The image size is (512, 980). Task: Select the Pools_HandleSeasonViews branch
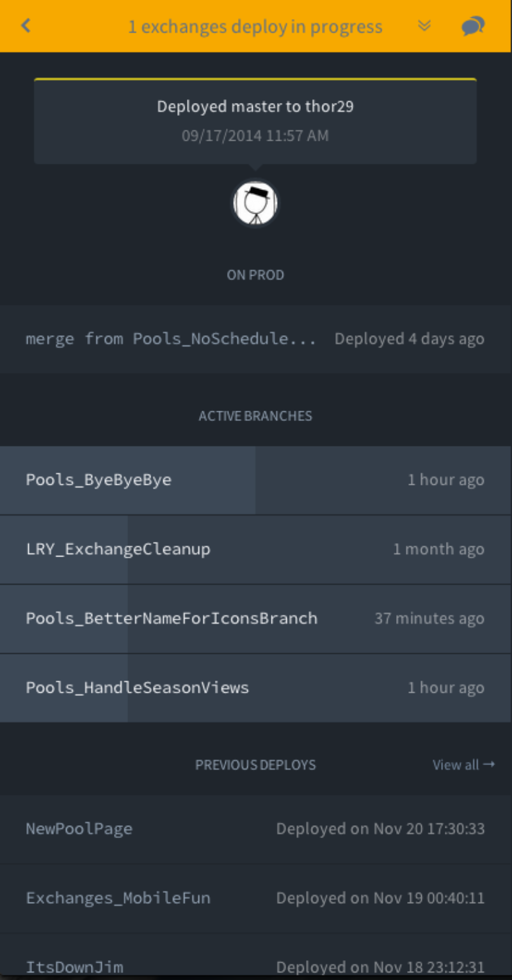pos(256,688)
